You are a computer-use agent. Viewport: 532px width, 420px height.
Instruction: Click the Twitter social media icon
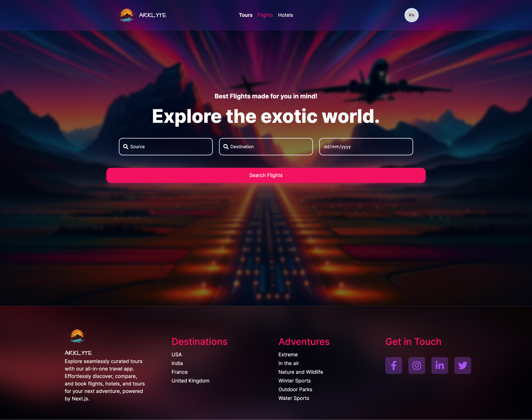tap(462, 365)
